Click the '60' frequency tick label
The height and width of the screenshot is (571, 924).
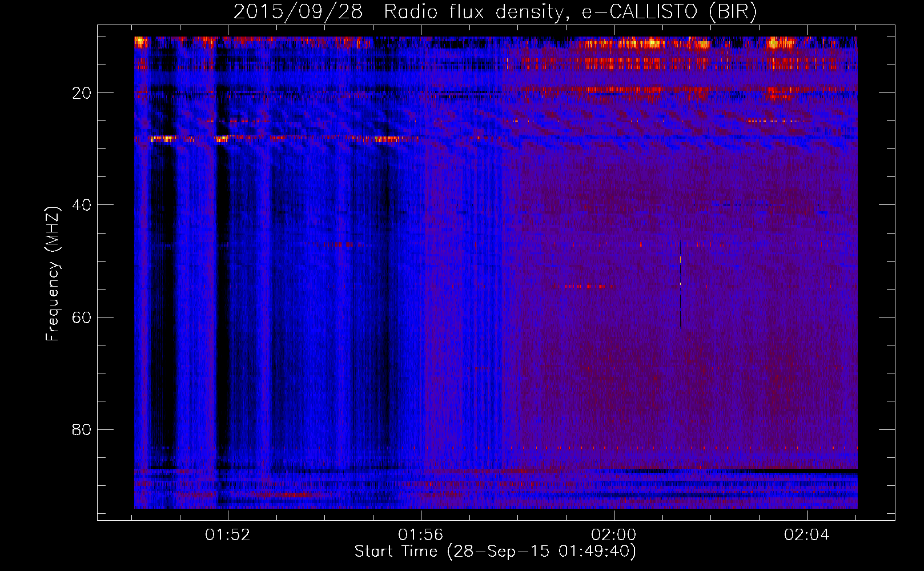click(x=82, y=317)
